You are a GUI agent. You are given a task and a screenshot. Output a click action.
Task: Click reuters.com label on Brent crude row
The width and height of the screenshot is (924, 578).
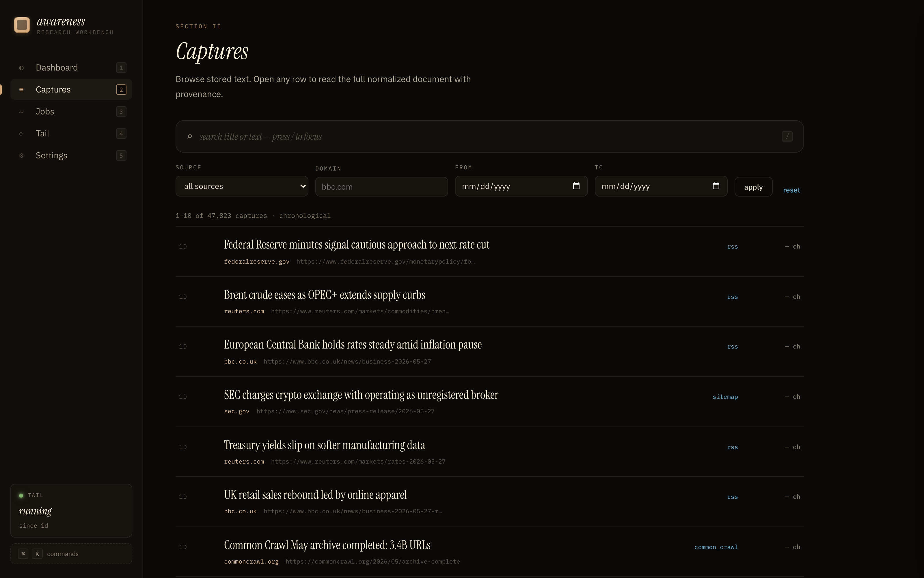(x=244, y=312)
